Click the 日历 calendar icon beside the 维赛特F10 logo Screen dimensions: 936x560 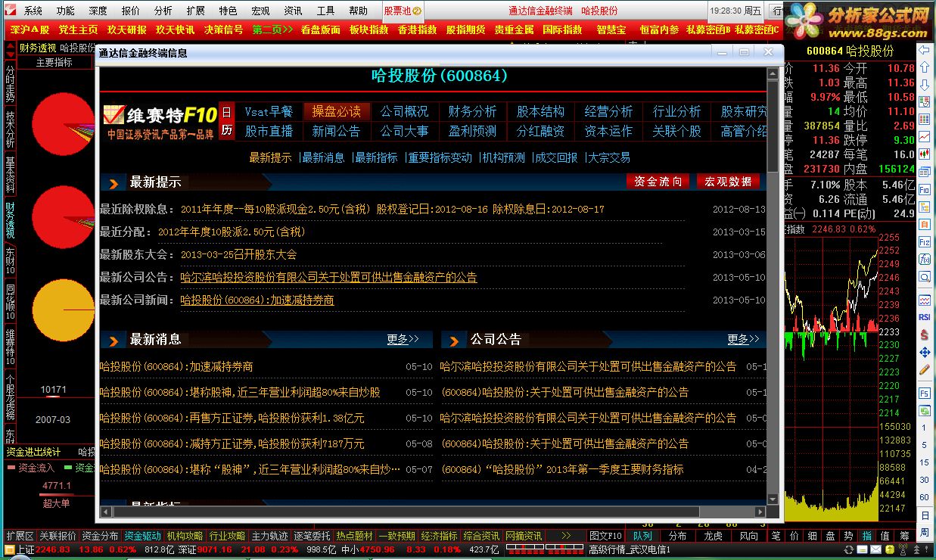click(227, 121)
